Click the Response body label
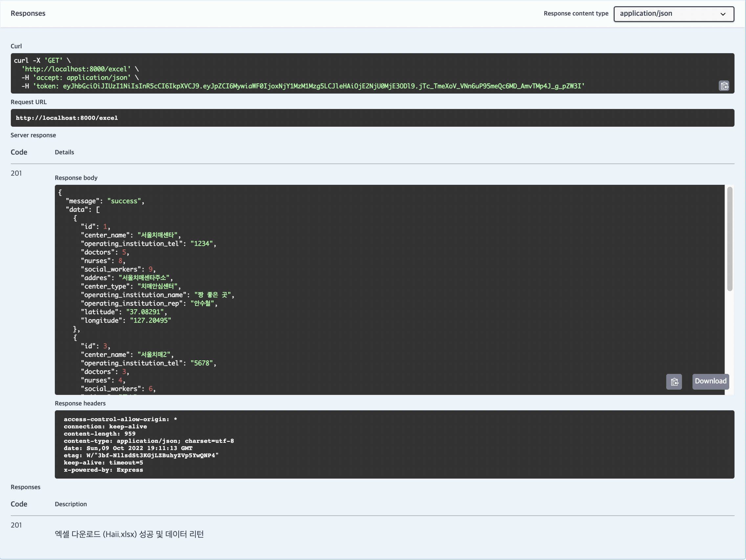 point(76,178)
